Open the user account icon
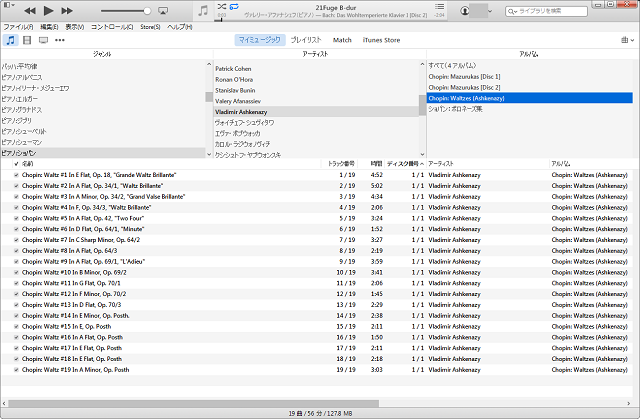 coord(464,11)
